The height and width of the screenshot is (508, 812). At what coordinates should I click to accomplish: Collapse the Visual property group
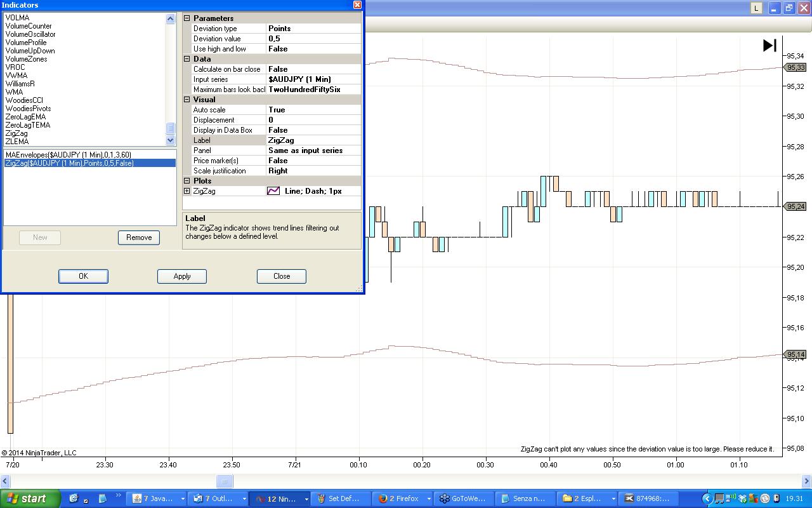[x=187, y=100]
